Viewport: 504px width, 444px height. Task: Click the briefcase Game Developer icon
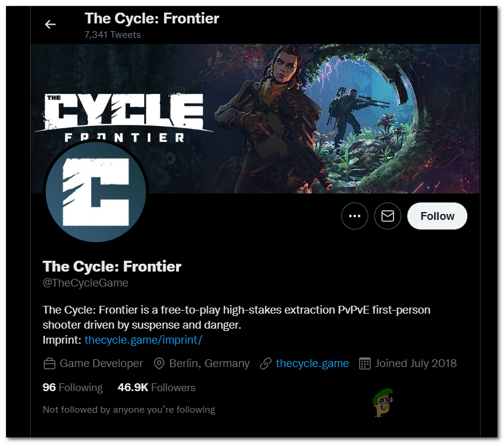coord(50,363)
